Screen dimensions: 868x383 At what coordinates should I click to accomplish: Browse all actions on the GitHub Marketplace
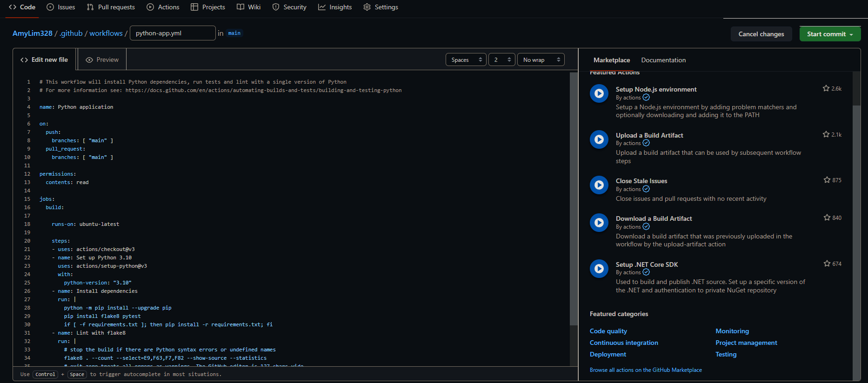point(646,370)
